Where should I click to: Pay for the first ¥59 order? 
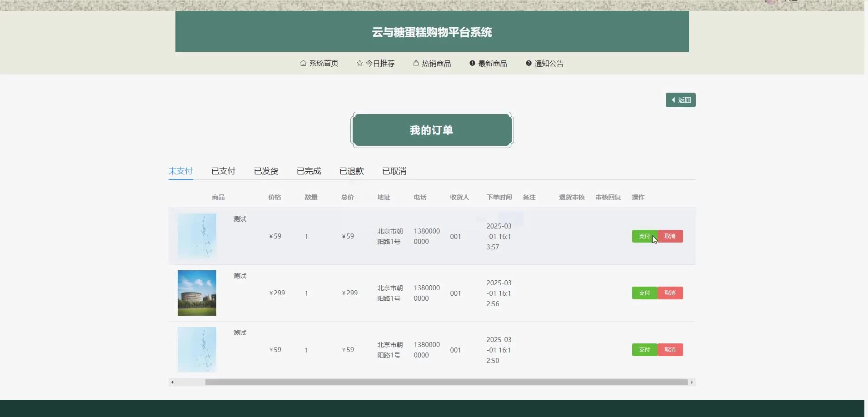pos(644,236)
